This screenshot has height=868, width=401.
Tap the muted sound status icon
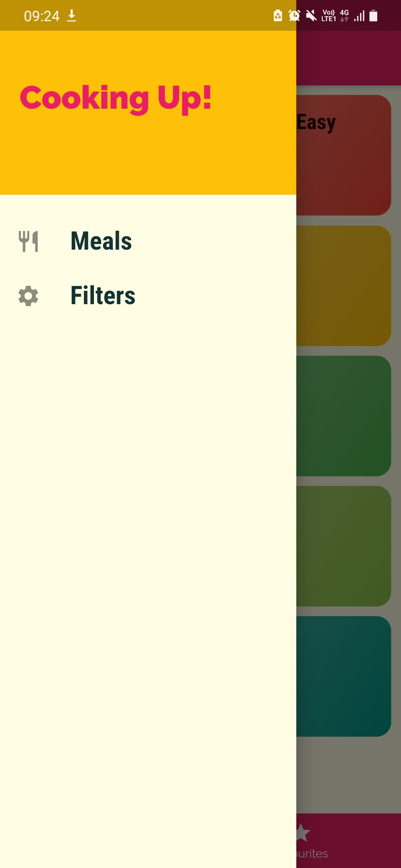point(311,16)
